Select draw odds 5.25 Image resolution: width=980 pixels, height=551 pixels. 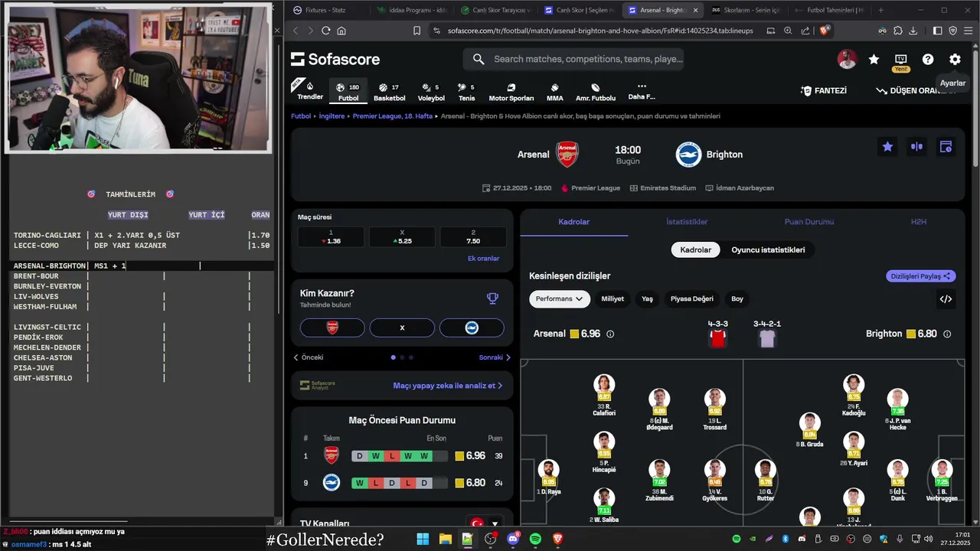402,236
